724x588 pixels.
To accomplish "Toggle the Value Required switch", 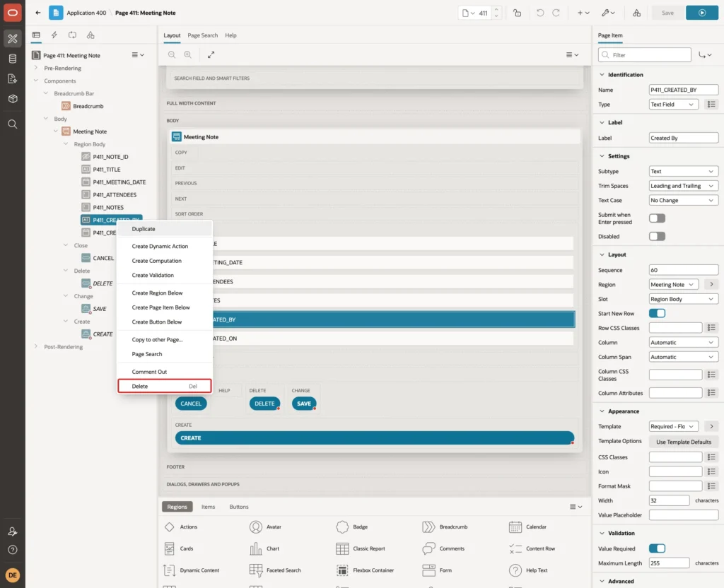I will pos(657,548).
